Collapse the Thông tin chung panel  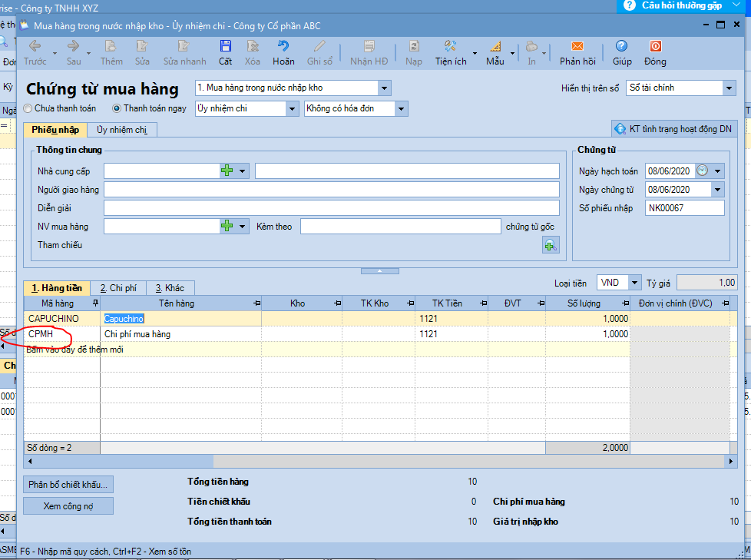click(x=380, y=271)
